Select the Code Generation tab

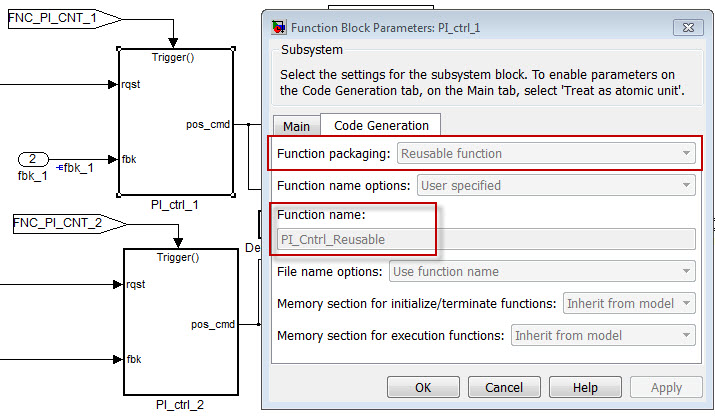(381, 126)
